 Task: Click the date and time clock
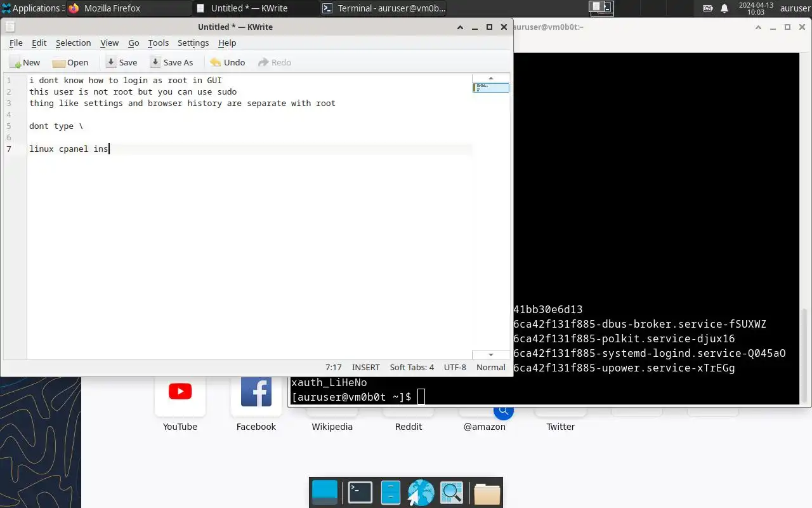coord(756,8)
